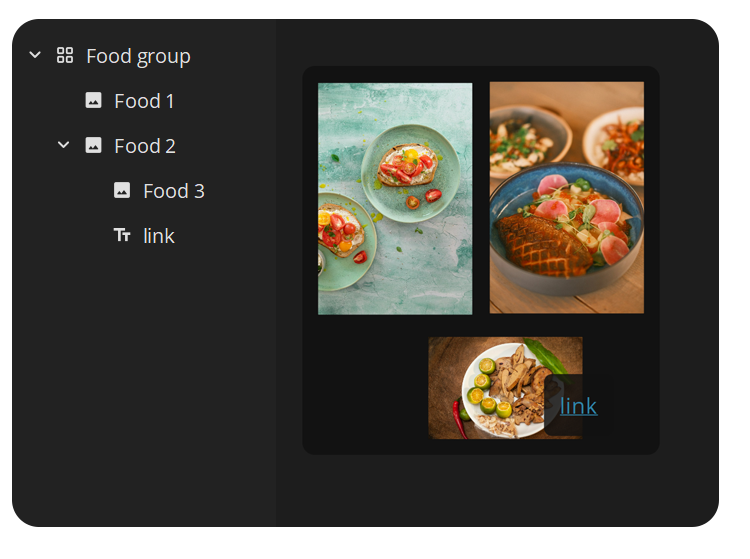Select the Food group layer label
Screen dimensions: 750x559
click(138, 56)
